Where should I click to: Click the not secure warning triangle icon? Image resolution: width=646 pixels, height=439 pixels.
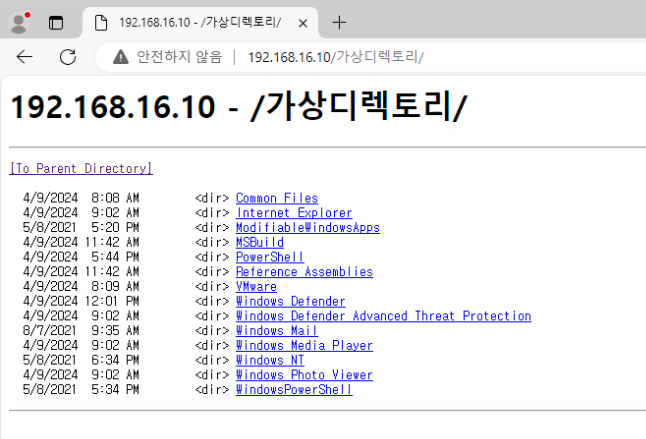point(121,57)
